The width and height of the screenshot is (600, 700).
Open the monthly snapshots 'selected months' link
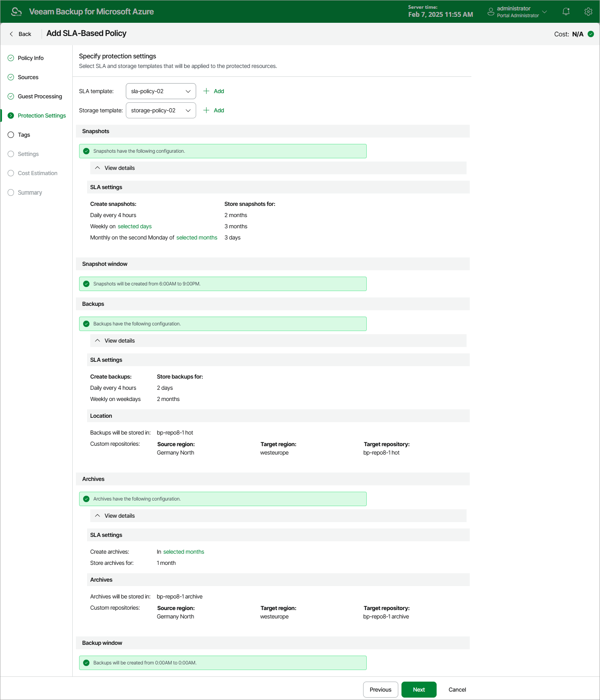197,237
